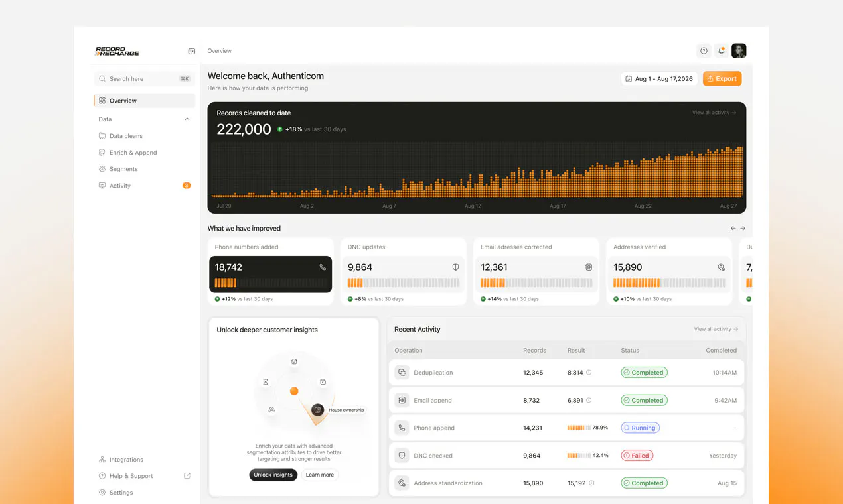Click the DNC checked row icon
The width and height of the screenshot is (843, 504).
coord(402,456)
